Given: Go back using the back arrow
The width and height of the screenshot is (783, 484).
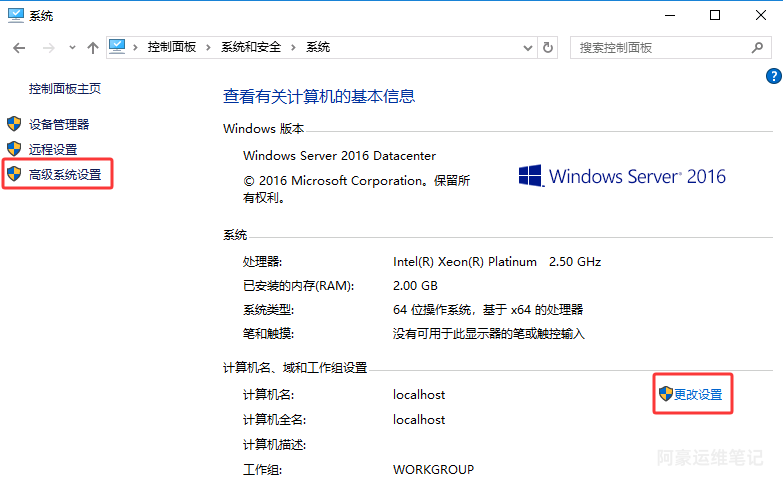Looking at the screenshot, I should coord(19,48).
